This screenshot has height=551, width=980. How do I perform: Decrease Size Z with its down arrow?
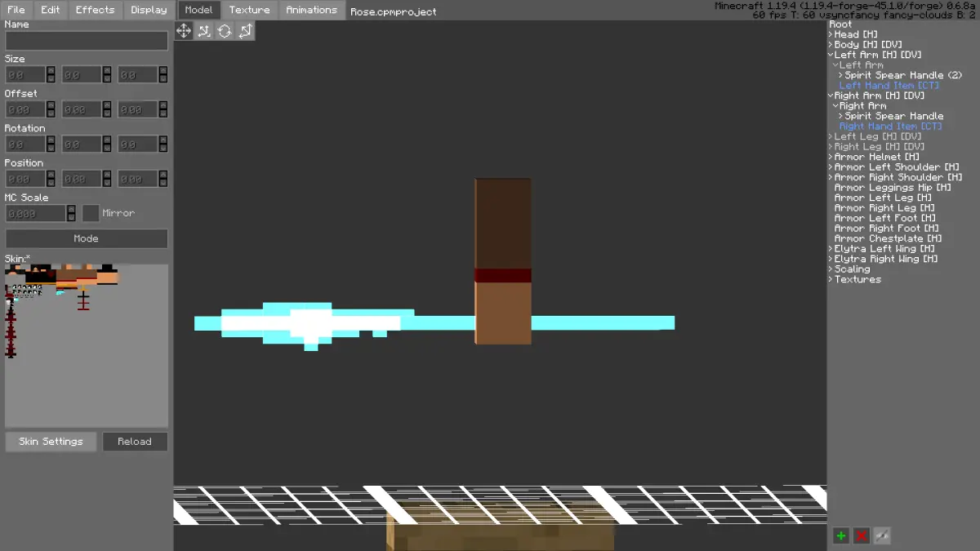click(163, 78)
